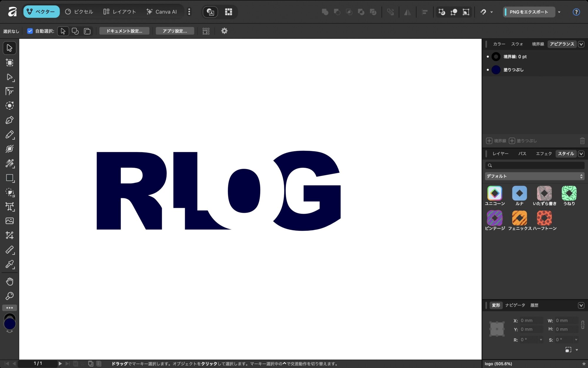This screenshot has height=368, width=588.
Task: Switch to the レイヤー tab
Action: [500, 153]
